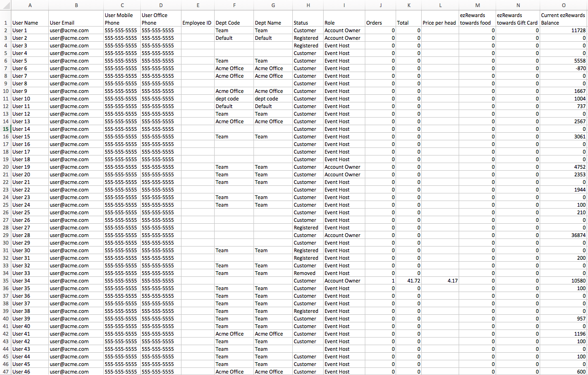588x375 pixels.
Task: Click User 1's 'Account Owner' role cell
Action: coord(344,30)
